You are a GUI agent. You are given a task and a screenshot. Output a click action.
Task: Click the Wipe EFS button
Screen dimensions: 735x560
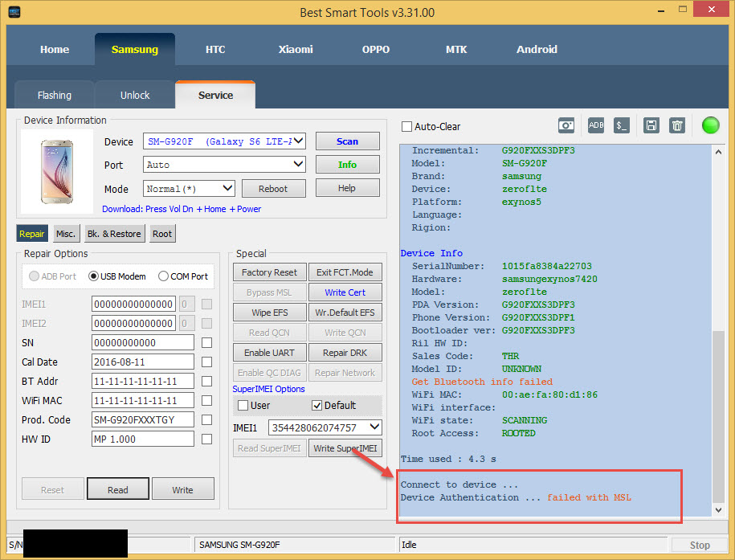[270, 313]
